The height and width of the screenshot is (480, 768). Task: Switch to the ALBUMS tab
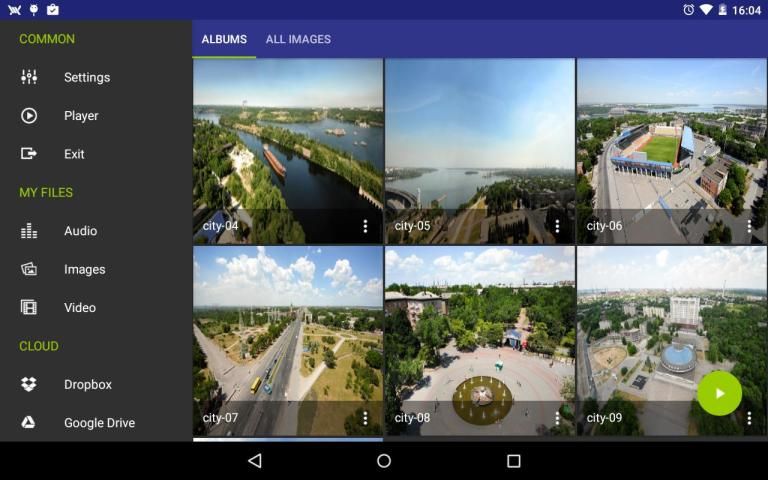pos(224,40)
